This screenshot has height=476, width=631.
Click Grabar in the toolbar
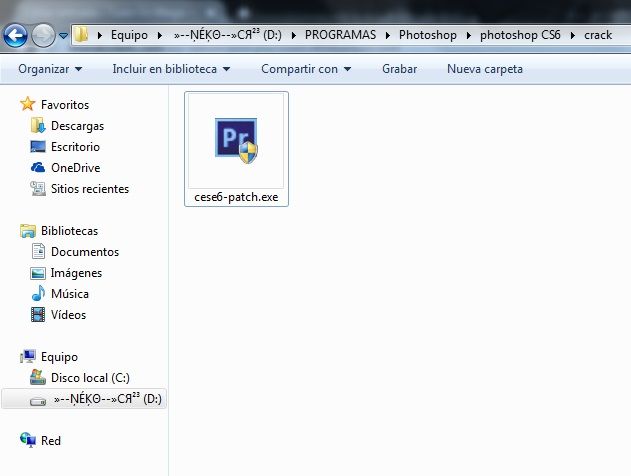coord(400,69)
